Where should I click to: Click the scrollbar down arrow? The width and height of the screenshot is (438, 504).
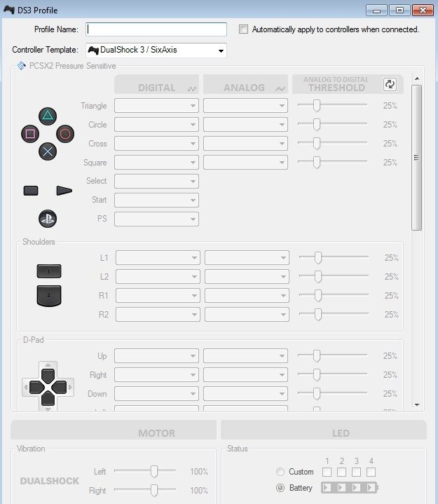click(417, 405)
